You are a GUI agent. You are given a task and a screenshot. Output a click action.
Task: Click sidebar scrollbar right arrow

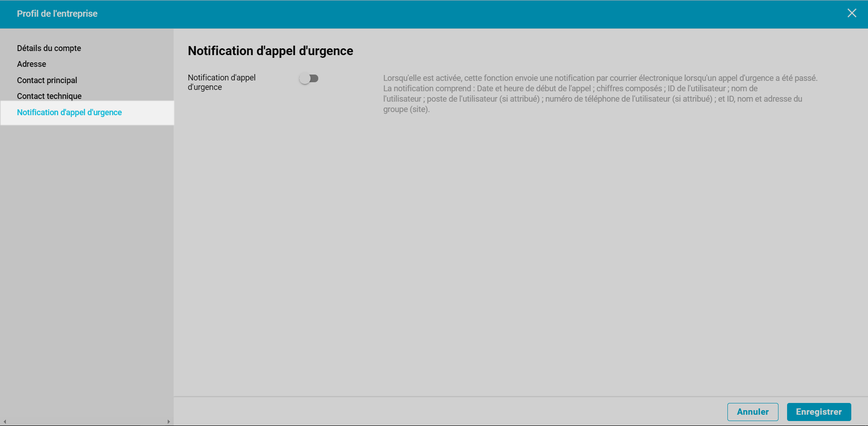169,421
